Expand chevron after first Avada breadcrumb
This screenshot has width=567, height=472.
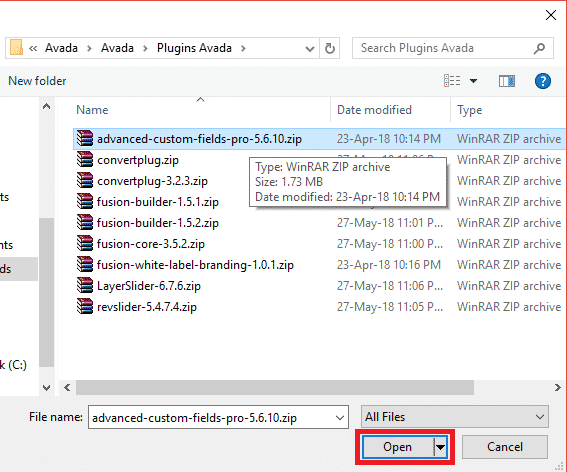(x=89, y=48)
